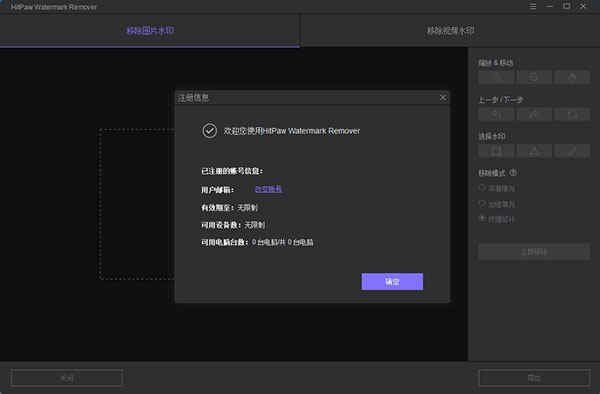Show info about remove mode
This screenshot has height=394, width=600.
[514, 173]
